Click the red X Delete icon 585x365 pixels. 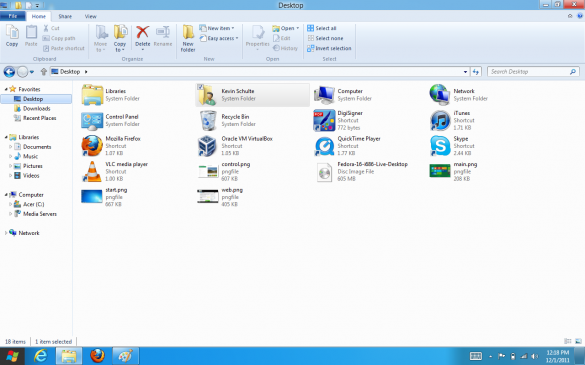(143, 32)
